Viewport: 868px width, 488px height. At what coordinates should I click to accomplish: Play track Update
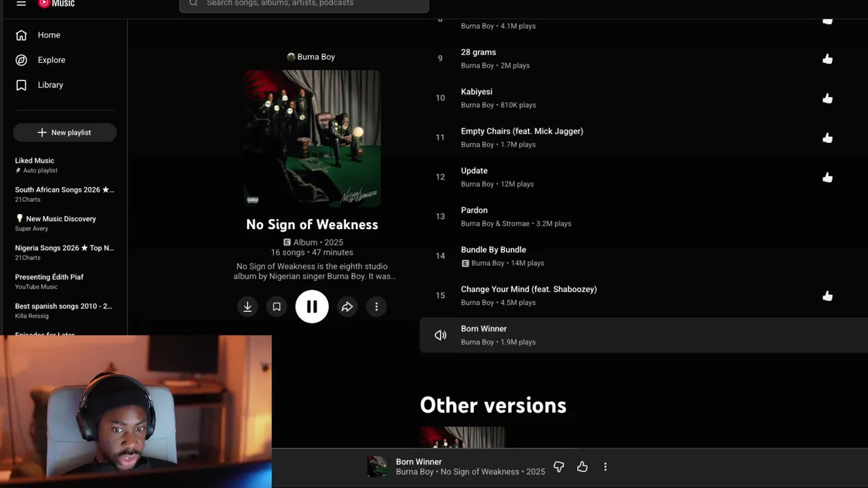pyautogui.click(x=474, y=171)
